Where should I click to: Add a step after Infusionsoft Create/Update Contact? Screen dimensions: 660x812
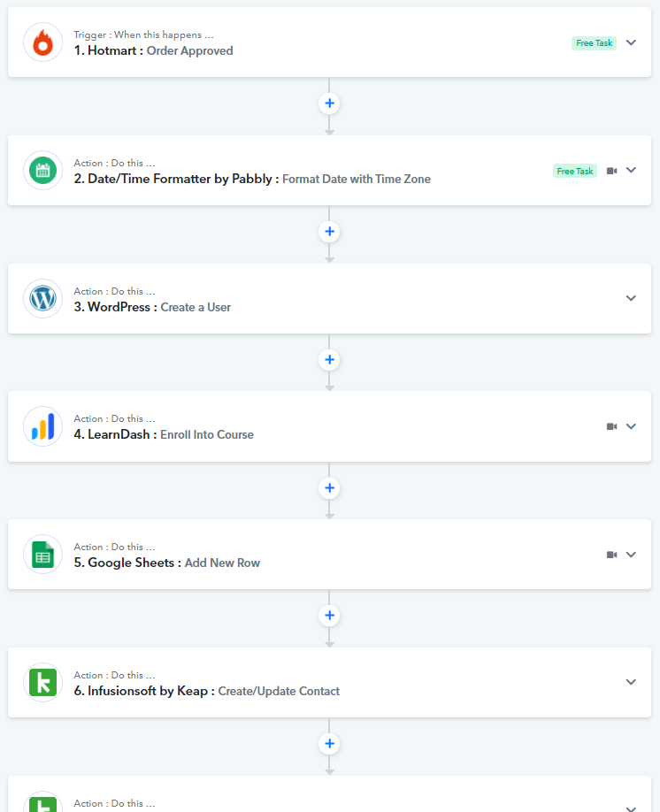pos(329,744)
